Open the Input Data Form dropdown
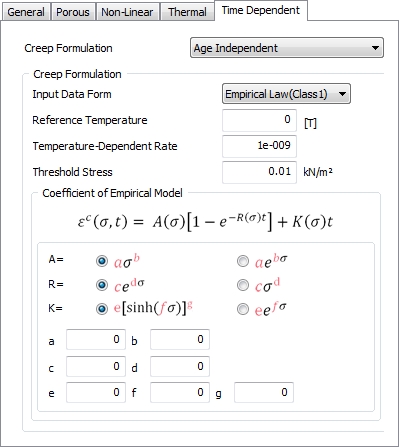399x447 pixels. click(x=286, y=94)
